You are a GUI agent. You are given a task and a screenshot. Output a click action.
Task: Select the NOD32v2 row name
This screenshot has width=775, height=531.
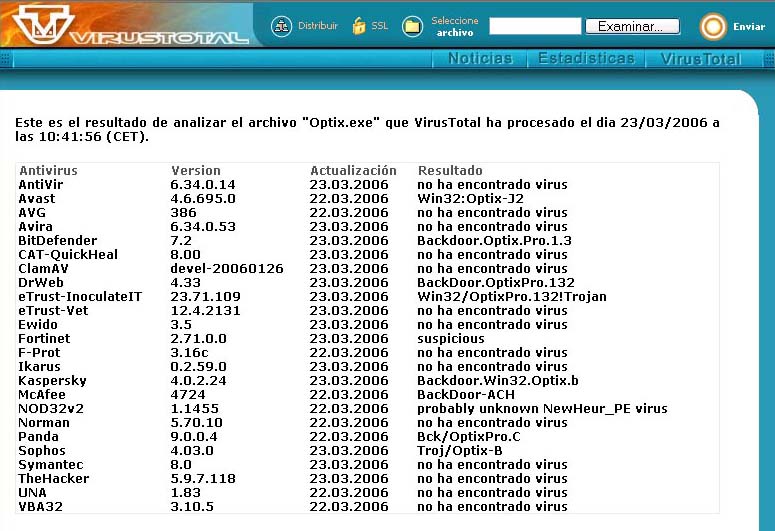pos(51,409)
